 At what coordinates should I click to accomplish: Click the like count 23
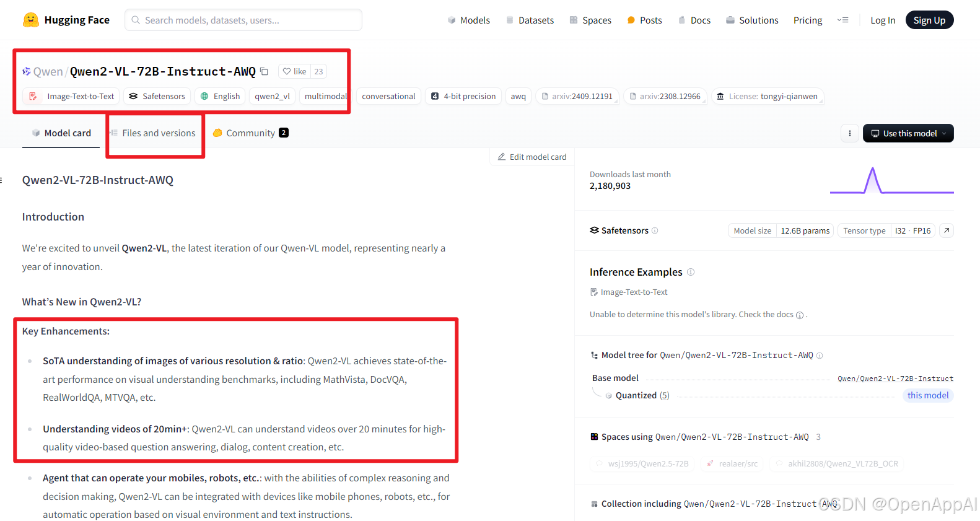click(x=318, y=71)
